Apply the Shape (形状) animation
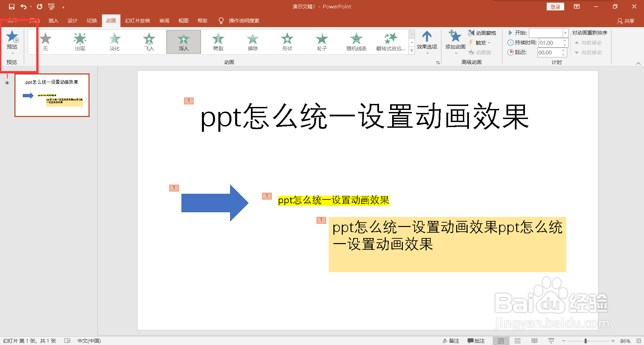Viewport: 644px width, 345px height. 287,42
